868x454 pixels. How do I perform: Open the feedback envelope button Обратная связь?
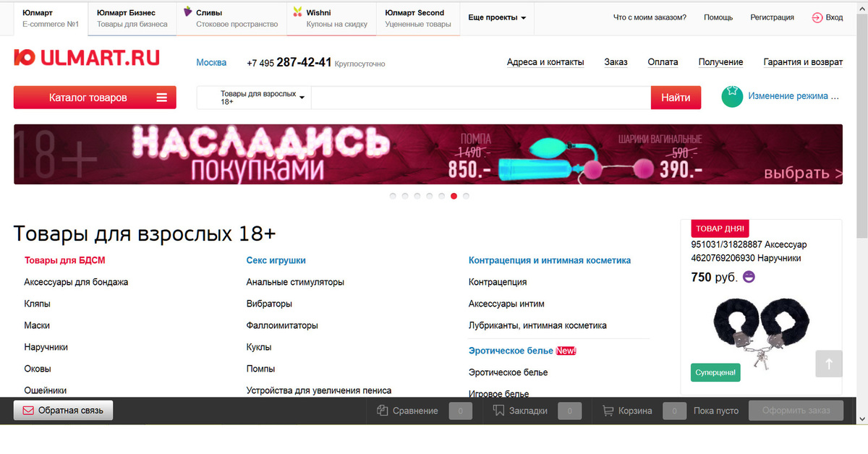pyautogui.click(x=63, y=411)
